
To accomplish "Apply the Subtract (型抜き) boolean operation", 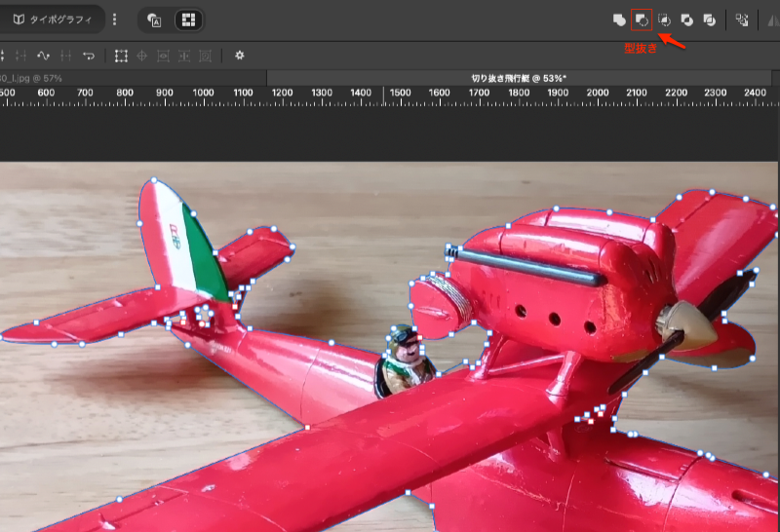I will tap(642, 19).
